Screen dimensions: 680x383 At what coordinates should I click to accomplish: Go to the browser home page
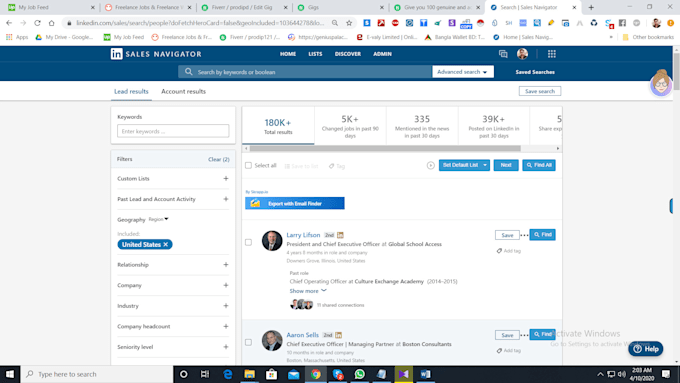(51, 23)
